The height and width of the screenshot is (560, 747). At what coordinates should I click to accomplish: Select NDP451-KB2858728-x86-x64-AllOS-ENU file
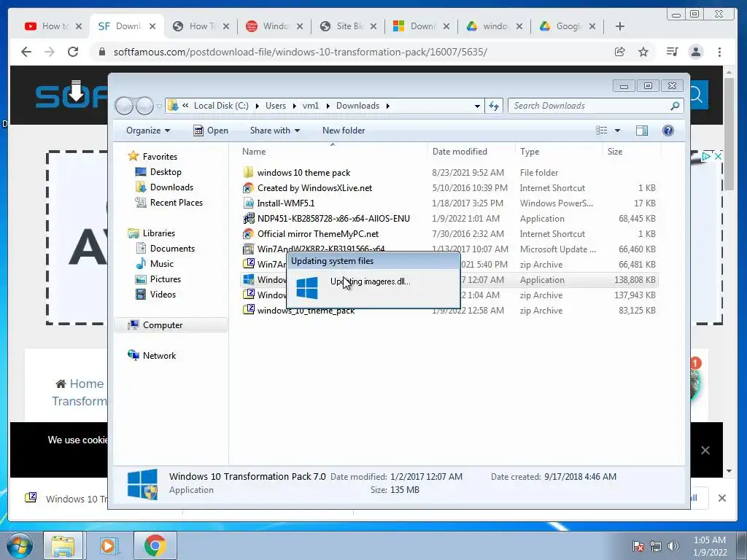[333, 219]
